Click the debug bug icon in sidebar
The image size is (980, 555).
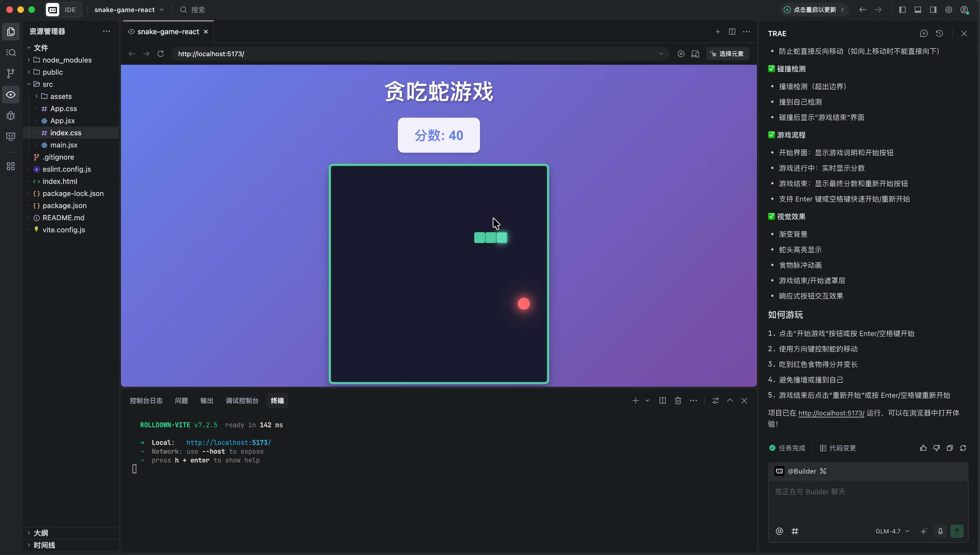[11, 115]
